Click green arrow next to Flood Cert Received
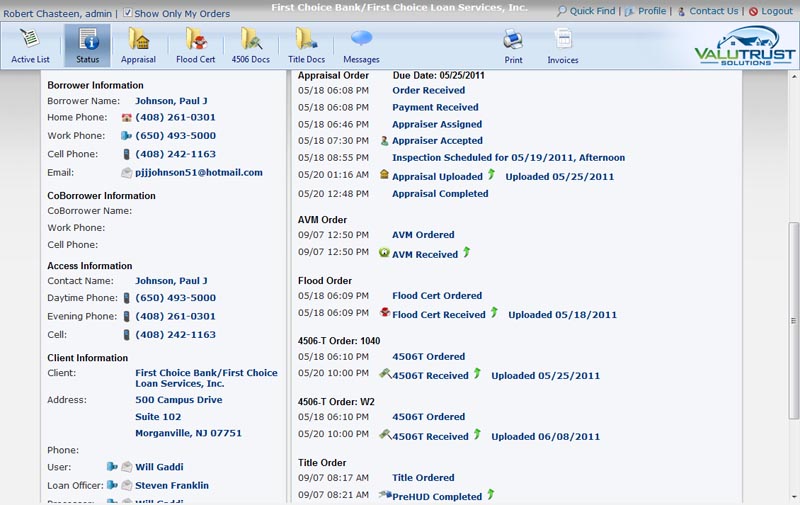Image resolution: width=800 pixels, height=505 pixels. [x=494, y=313]
